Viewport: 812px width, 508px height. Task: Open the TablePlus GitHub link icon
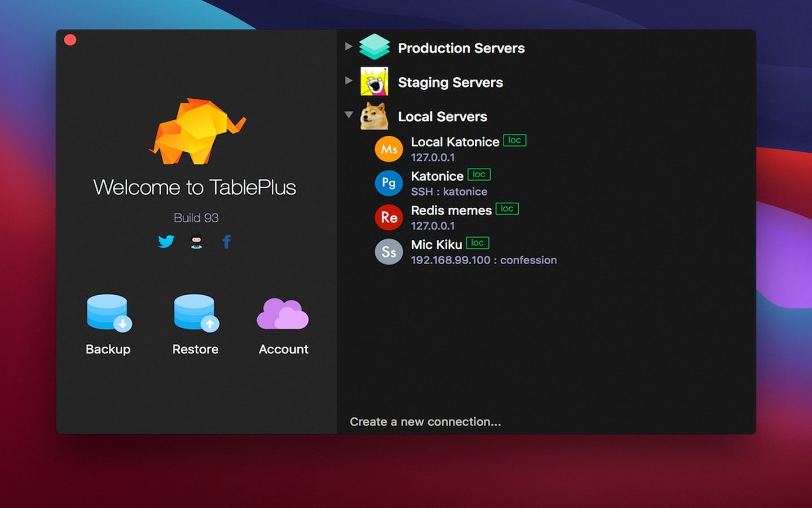pyautogui.click(x=196, y=242)
